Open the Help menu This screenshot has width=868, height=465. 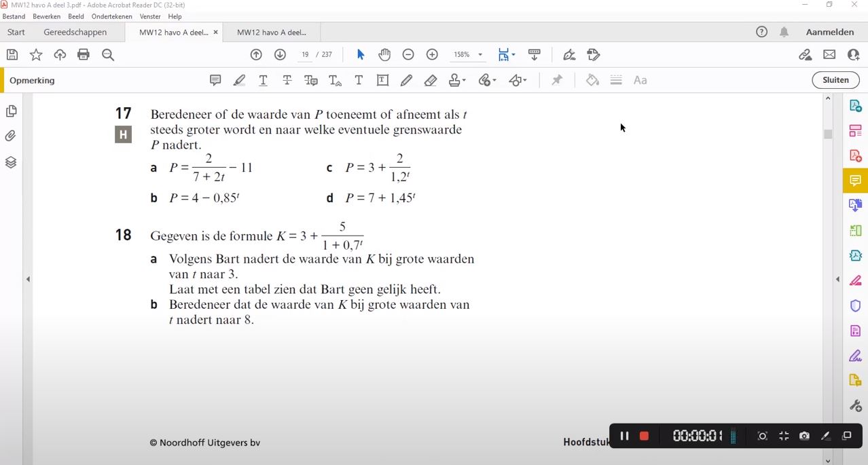(175, 16)
